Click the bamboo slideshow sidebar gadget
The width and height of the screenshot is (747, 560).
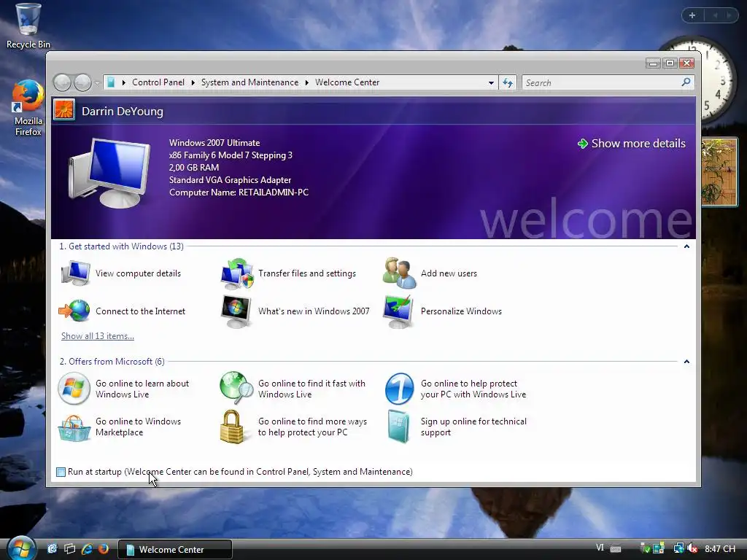coord(719,172)
